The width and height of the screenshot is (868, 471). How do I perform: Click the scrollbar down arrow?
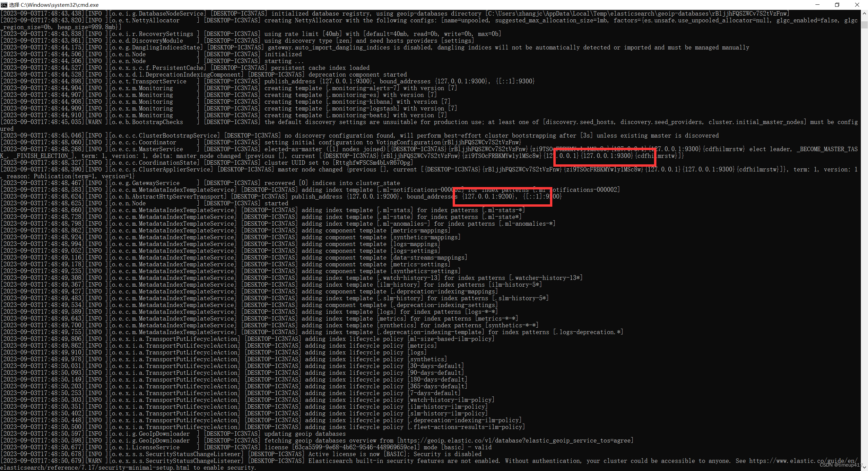click(x=864, y=467)
